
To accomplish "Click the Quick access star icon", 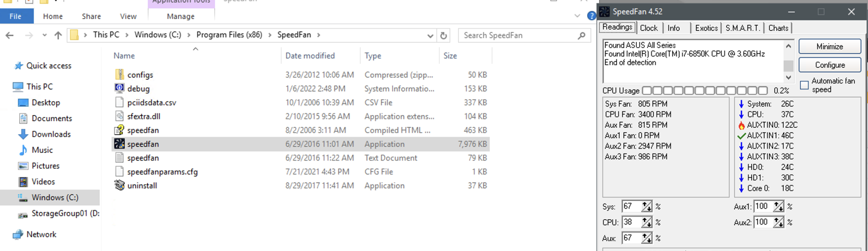I will pos(18,66).
